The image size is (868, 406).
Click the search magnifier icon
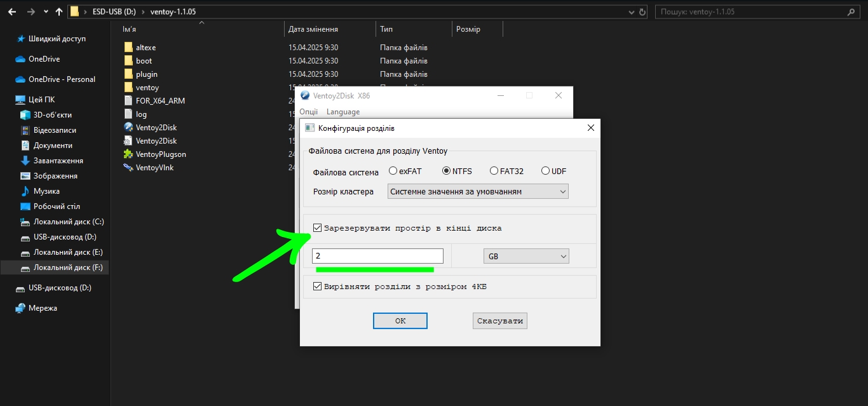[x=851, y=11]
